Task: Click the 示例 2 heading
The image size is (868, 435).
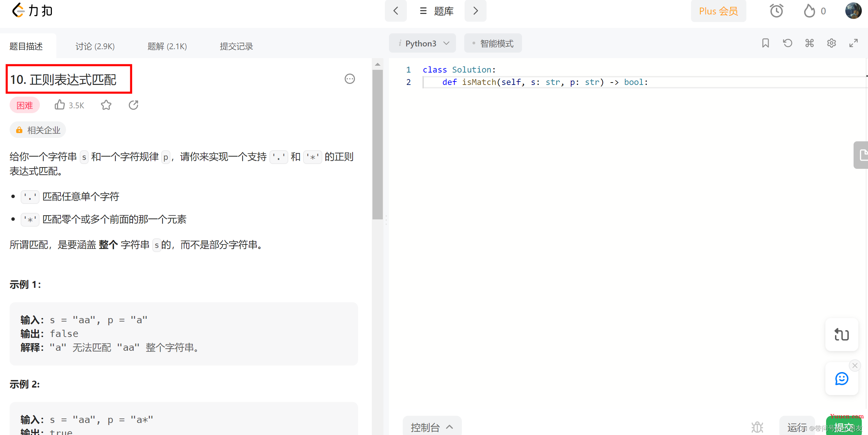Action: (25, 384)
